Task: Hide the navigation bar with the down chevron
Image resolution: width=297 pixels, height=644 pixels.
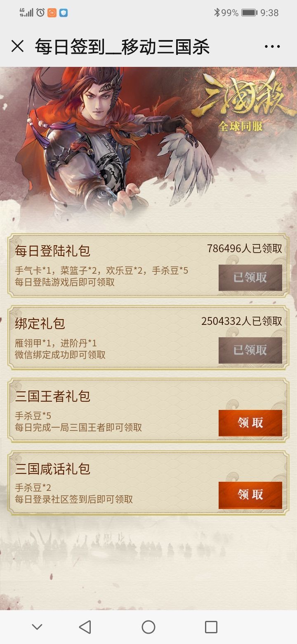Action: point(37,627)
